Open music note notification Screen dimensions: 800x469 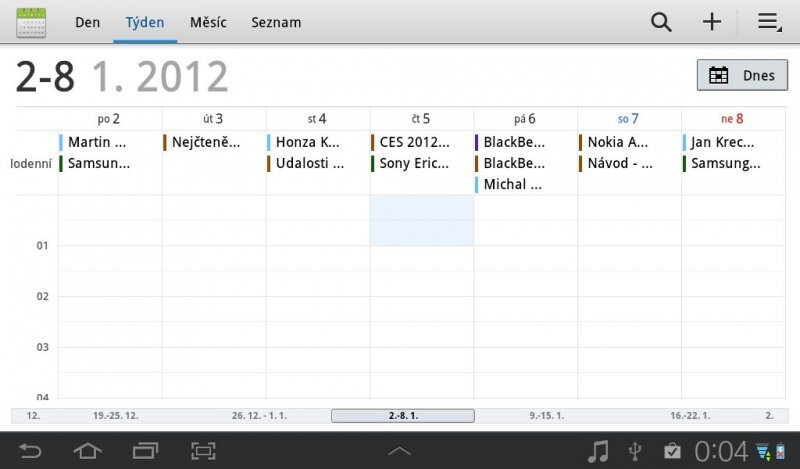tap(598, 452)
